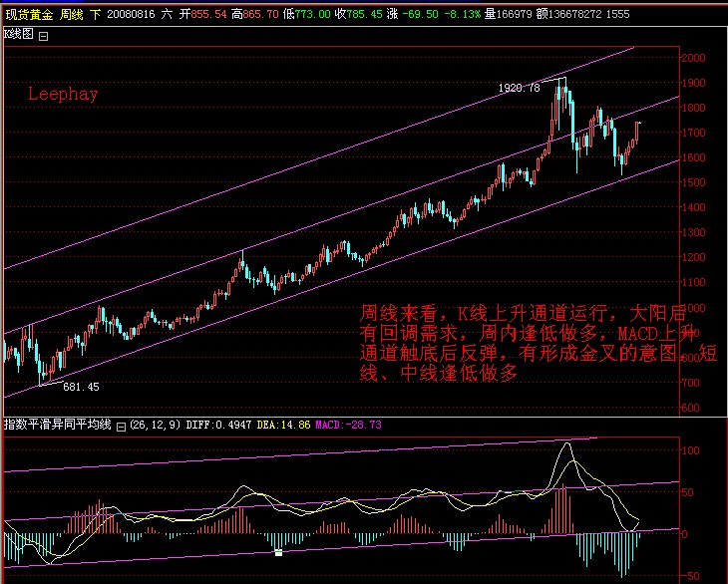The image size is (728, 584).
Task: Click the 1100 price axis label
Action: (x=693, y=282)
